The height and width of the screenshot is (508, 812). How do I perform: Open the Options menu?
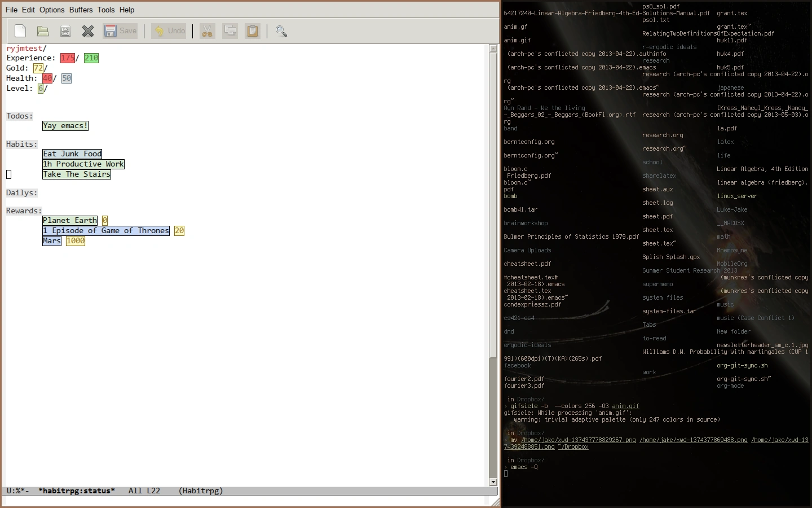click(52, 10)
